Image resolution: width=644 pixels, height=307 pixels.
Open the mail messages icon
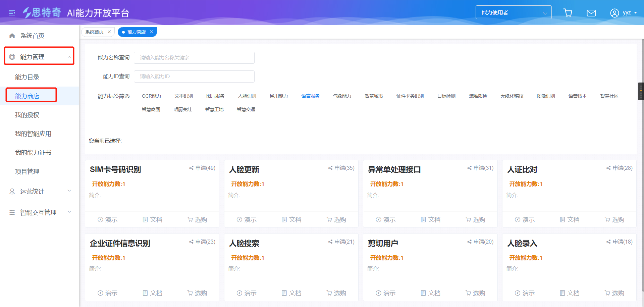point(591,13)
